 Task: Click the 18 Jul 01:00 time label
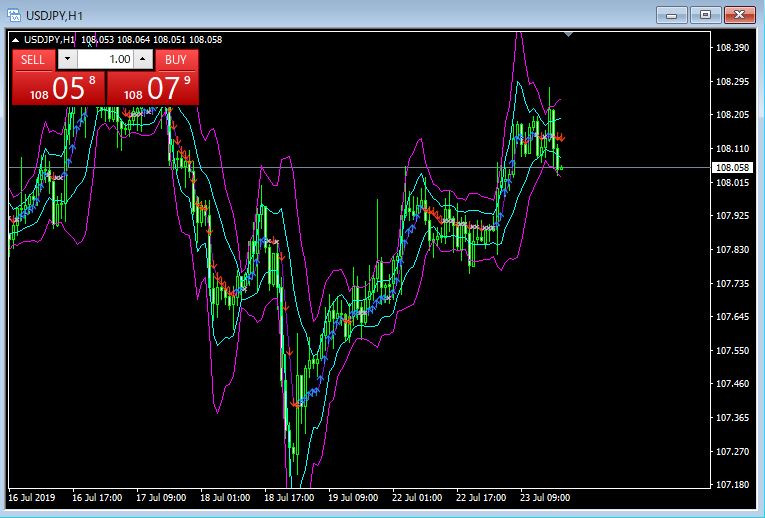point(225,498)
